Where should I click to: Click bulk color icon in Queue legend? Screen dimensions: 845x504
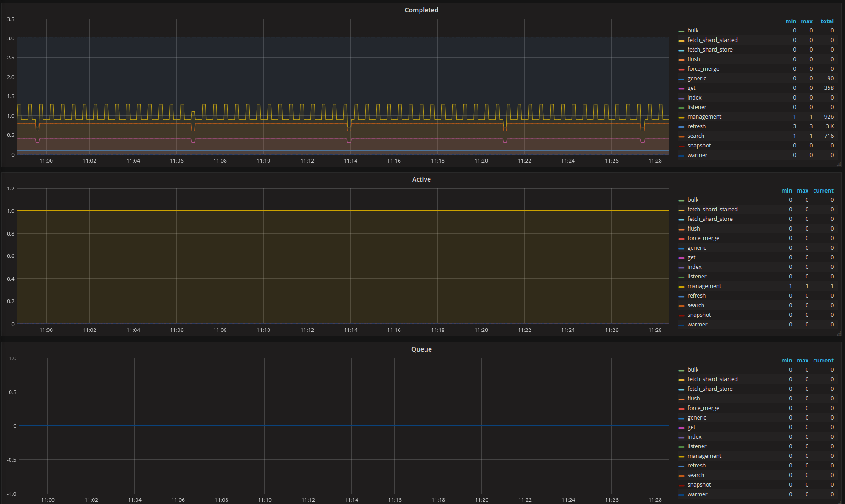coord(681,370)
